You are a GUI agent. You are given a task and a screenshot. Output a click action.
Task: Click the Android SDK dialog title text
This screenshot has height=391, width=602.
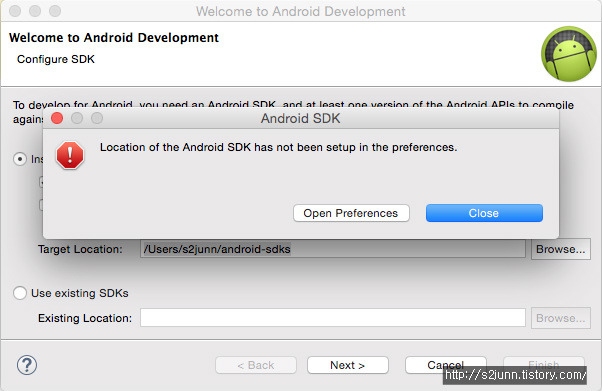point(301,118)
